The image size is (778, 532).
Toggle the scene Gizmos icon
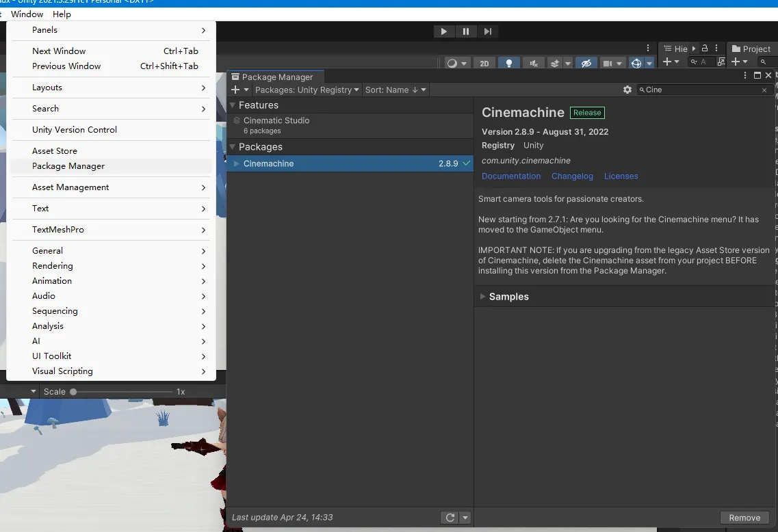[636, 64]
